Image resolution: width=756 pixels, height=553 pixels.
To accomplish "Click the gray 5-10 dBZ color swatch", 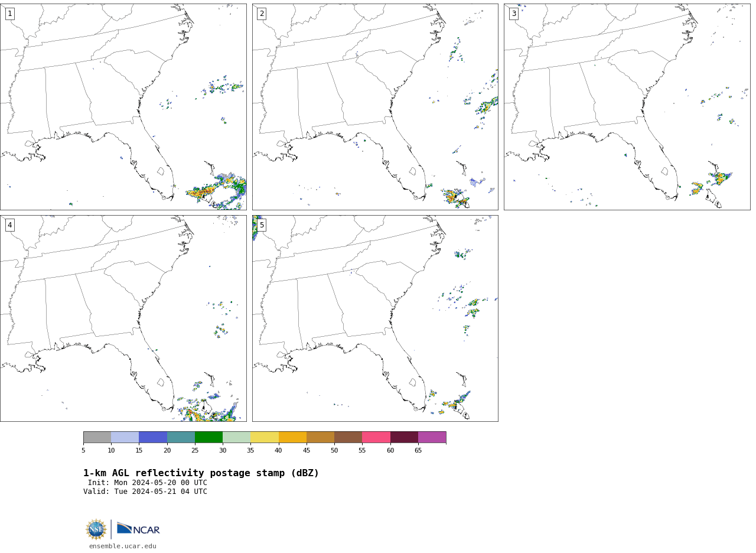I will (97, 437).
